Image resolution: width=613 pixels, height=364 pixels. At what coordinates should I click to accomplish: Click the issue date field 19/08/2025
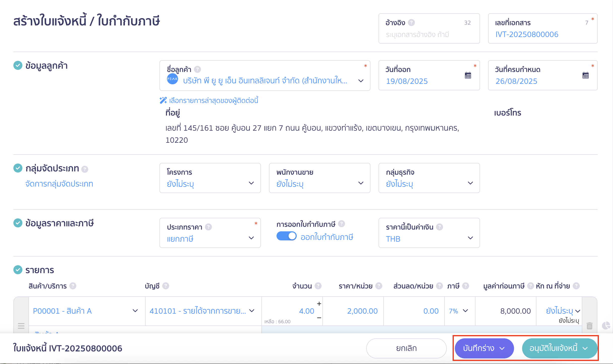coord(429,75)
